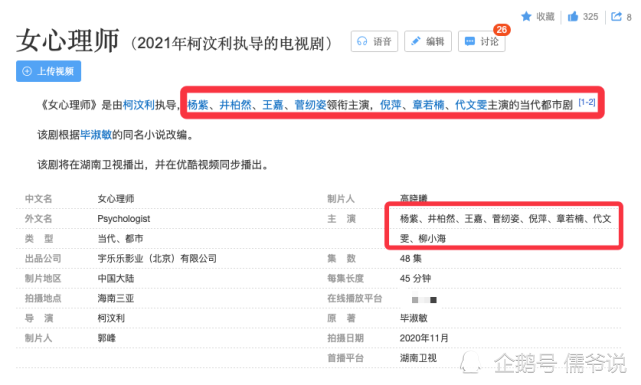Screen dimensions: 641x385
Task: Open the 井柏然 link in intro
Action: point(235,105)
